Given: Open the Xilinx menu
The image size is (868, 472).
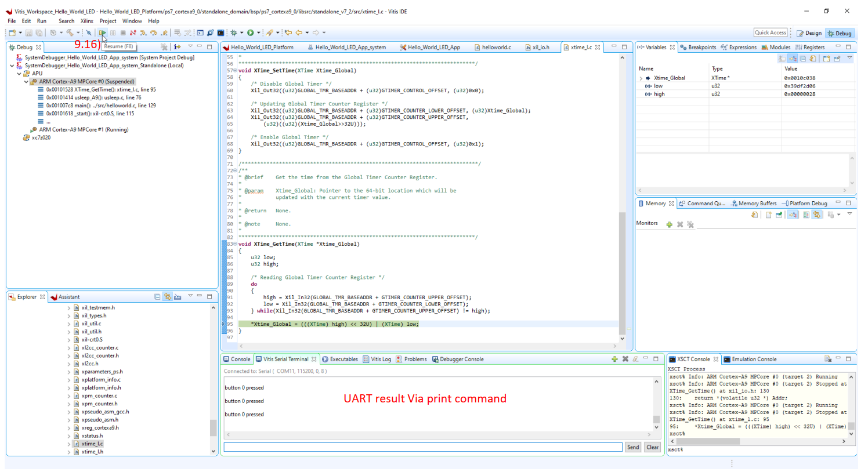Looking at the screenshot, I should coord(87,21).
